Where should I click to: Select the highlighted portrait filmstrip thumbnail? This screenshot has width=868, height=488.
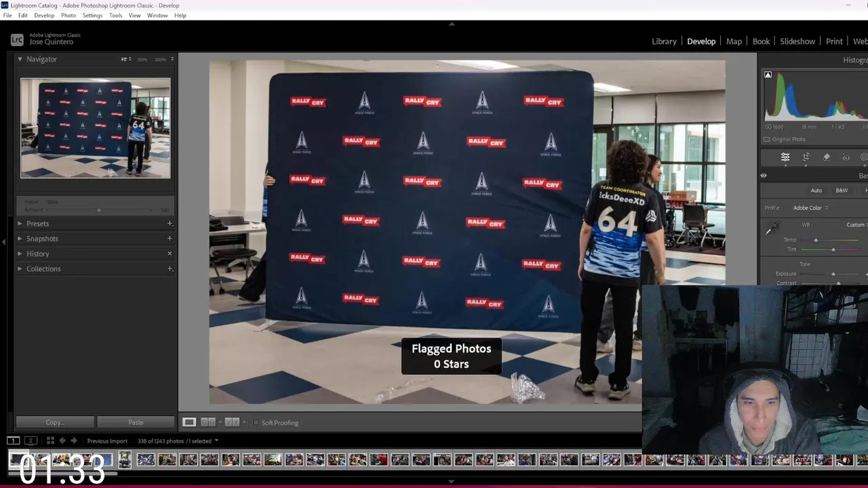tap(125, 460)
